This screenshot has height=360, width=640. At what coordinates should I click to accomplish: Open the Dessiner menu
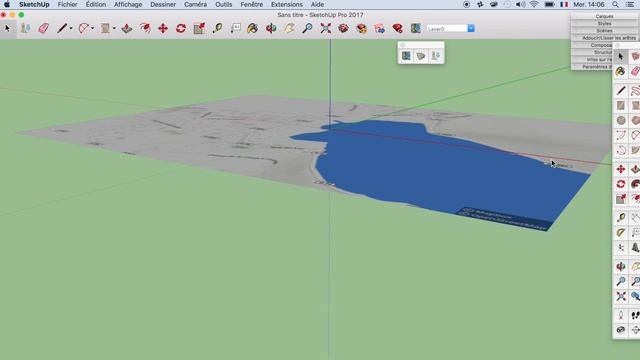(x=163, y=4)
